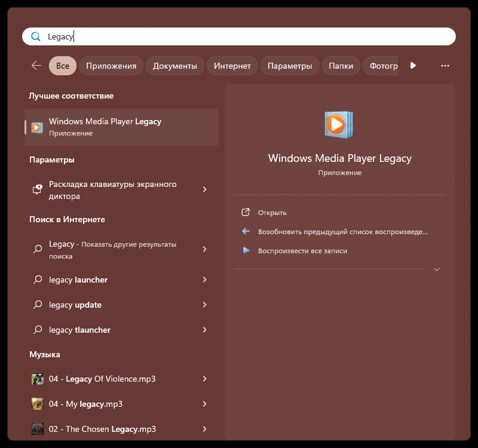
Task: Click the search magnifier icon in search box
Action: tap(36, 36)
